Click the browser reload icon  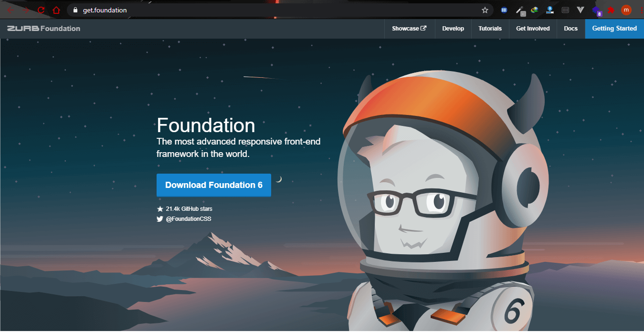click(41, 10)
